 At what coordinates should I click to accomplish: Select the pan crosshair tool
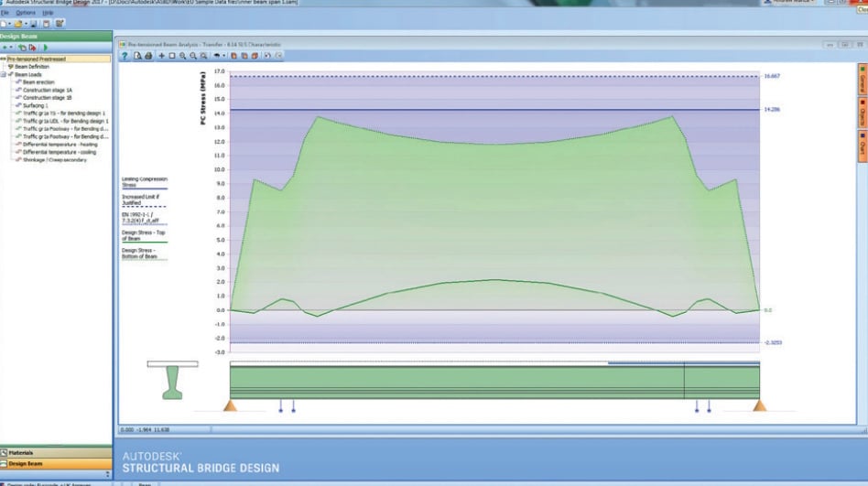pyautogui.click(x=162, y=56)
